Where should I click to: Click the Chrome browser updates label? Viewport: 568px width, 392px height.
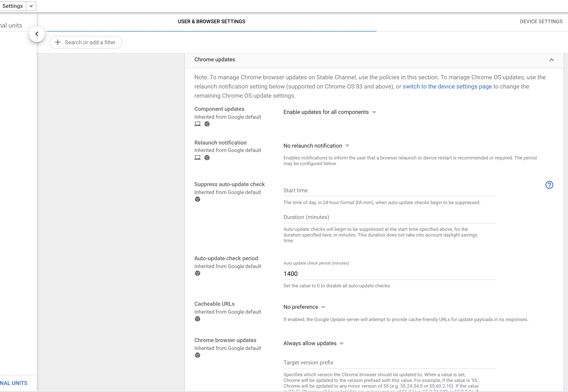[225, 340]
